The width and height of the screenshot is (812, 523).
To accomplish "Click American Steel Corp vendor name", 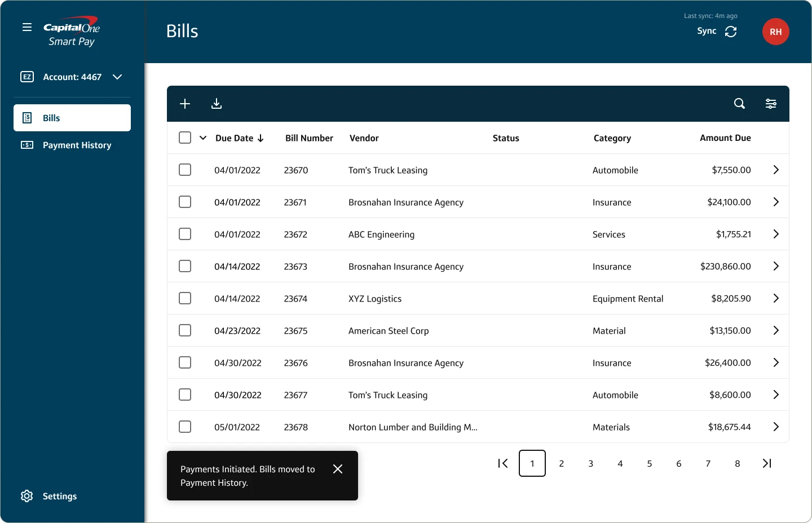I will tap(389, 331).
